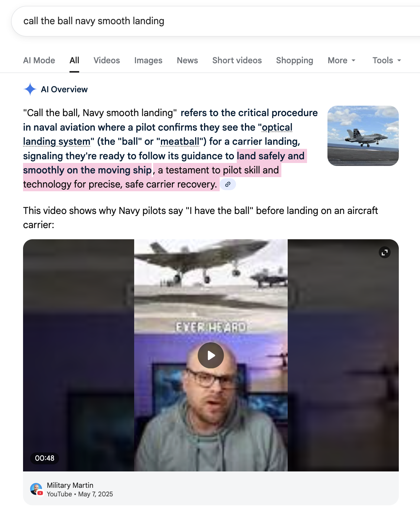Expand the Tools dropdown

pos(387,60)
